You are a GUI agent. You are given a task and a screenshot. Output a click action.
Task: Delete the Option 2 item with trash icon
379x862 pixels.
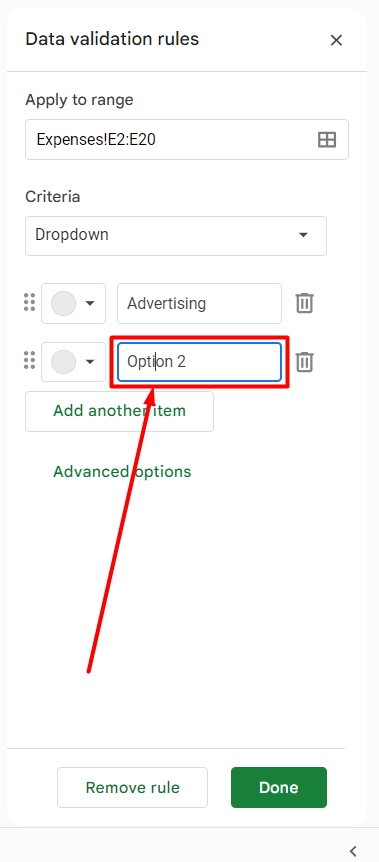(x=304, y=362)
